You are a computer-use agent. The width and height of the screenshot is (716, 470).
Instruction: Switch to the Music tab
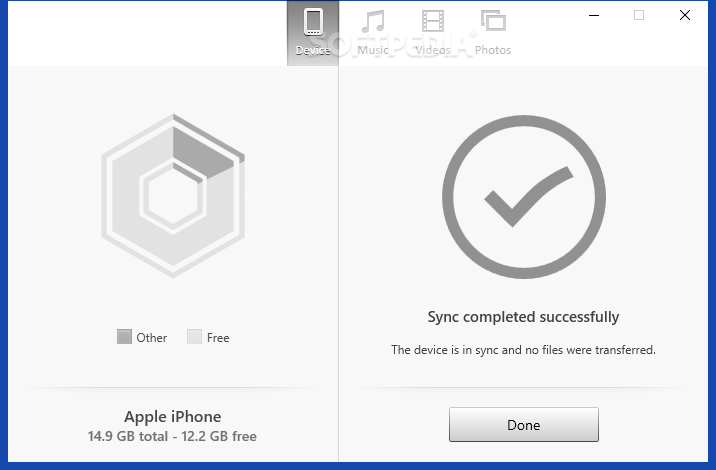coord(373,33)
